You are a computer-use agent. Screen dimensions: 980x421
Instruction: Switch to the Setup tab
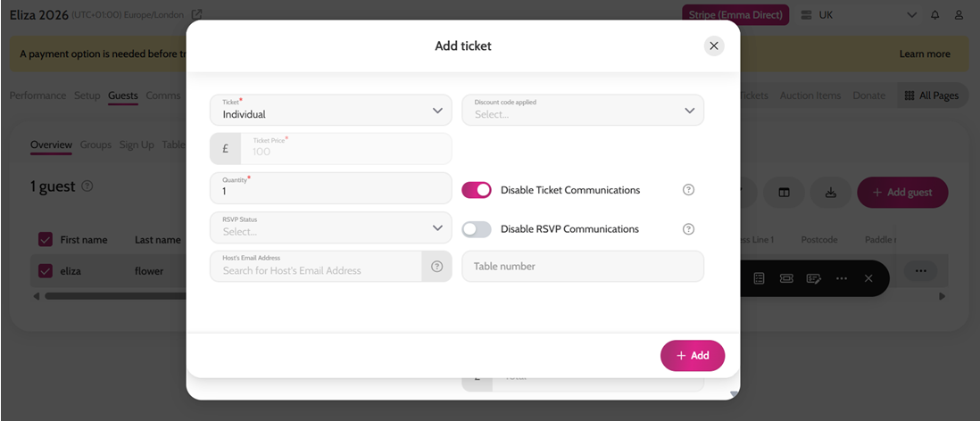tap(87, 95)
